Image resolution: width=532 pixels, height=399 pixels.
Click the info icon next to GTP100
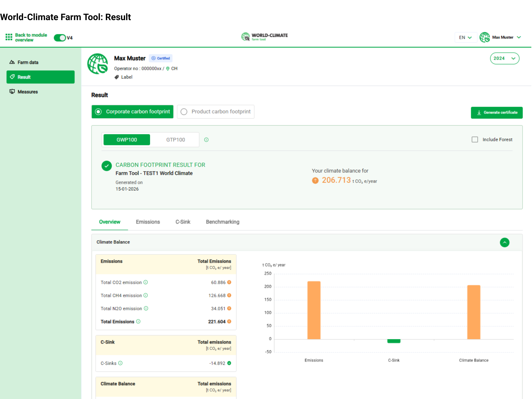[206, 140]
